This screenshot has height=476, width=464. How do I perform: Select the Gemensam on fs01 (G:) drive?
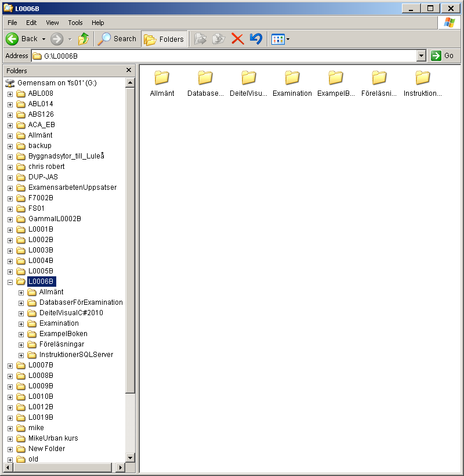(57, 83)
